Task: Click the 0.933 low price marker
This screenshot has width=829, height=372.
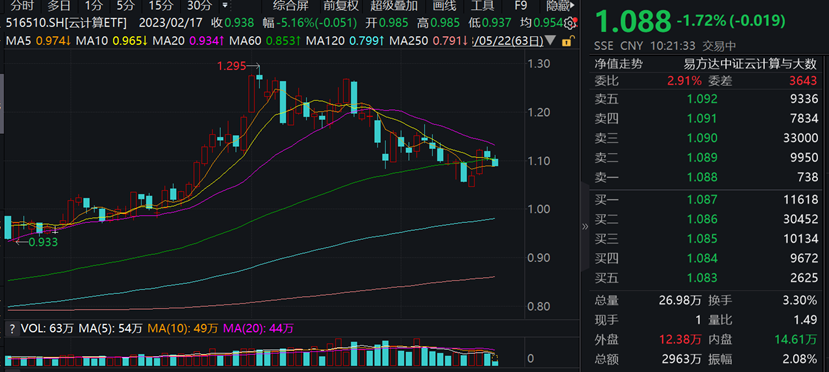Action: (x=43, y=242)
